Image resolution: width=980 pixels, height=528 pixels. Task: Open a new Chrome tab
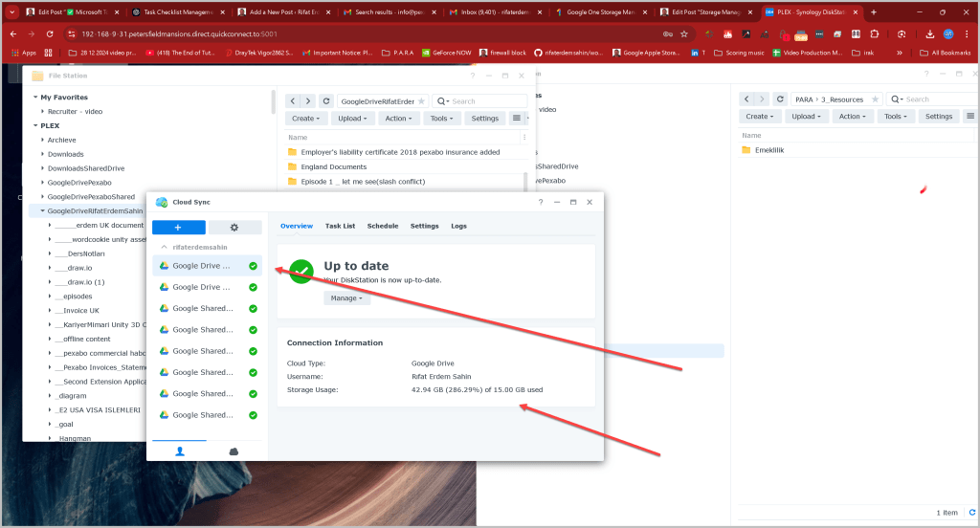click(x=874, y=11)
